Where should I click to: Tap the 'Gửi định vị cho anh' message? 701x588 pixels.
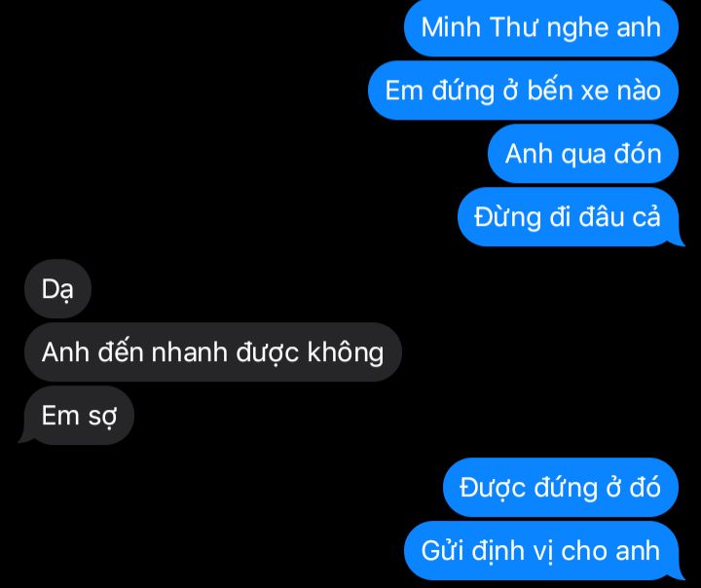click(x=542, y=550)
